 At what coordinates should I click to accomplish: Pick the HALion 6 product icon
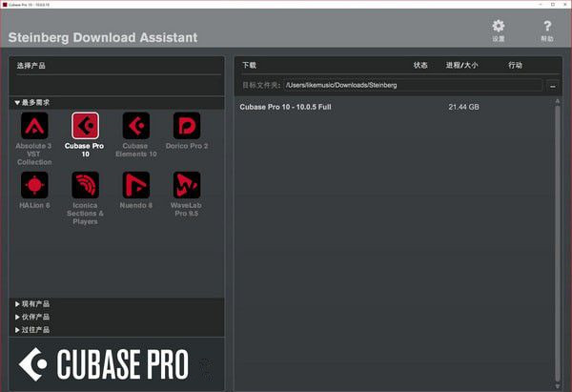(x=34, y=185)
